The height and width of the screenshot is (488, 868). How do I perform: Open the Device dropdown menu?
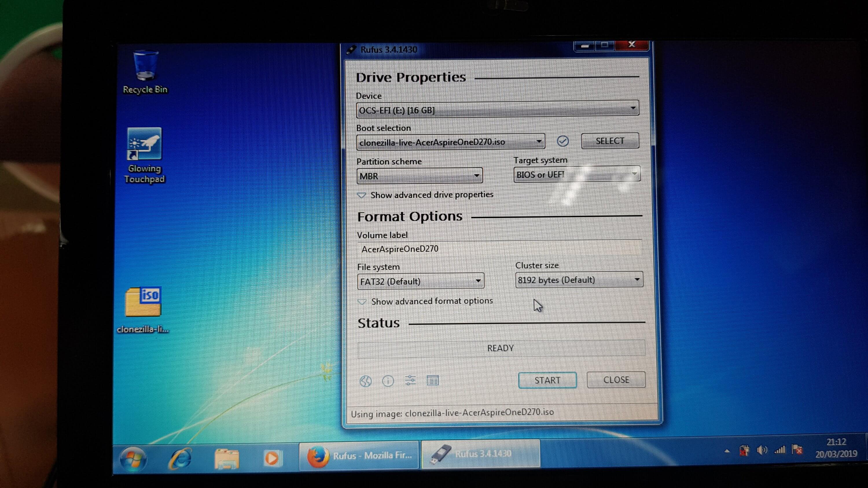[x=634, y=109]
